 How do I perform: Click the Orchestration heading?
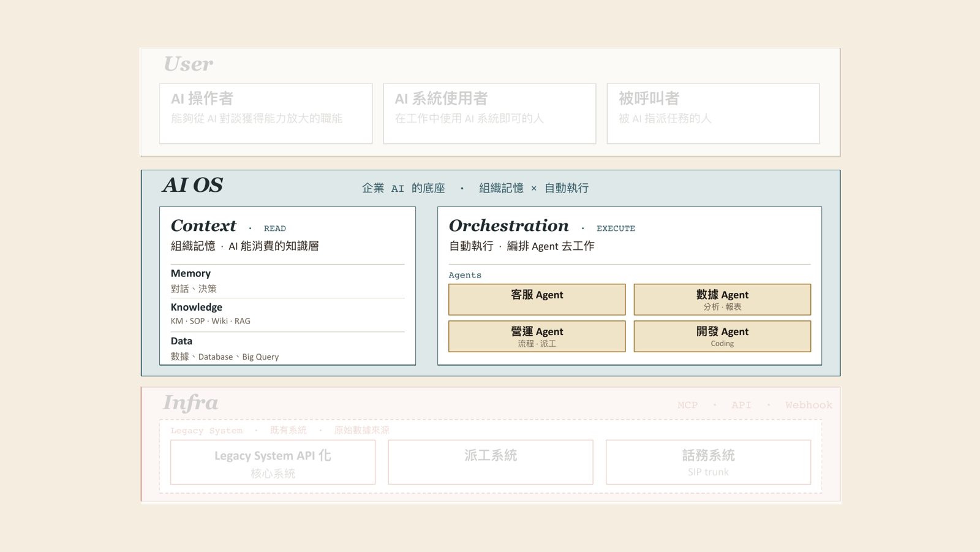click(x=509, y=226)
